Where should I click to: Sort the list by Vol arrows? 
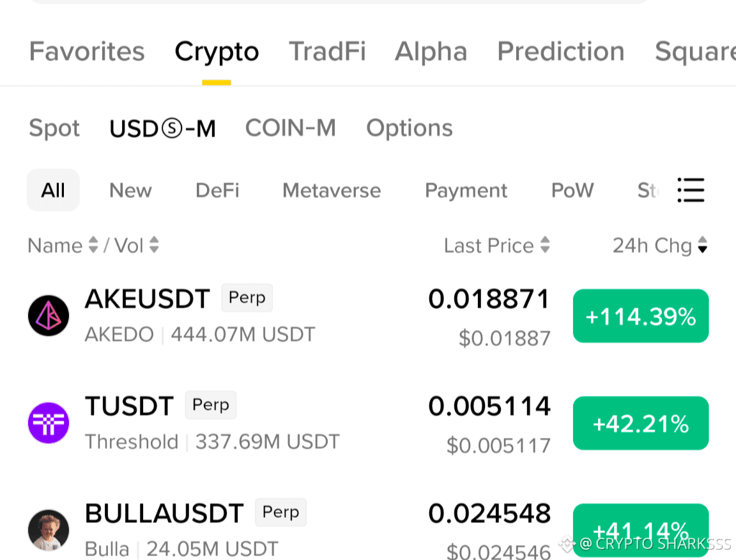[x=154, y=245]
